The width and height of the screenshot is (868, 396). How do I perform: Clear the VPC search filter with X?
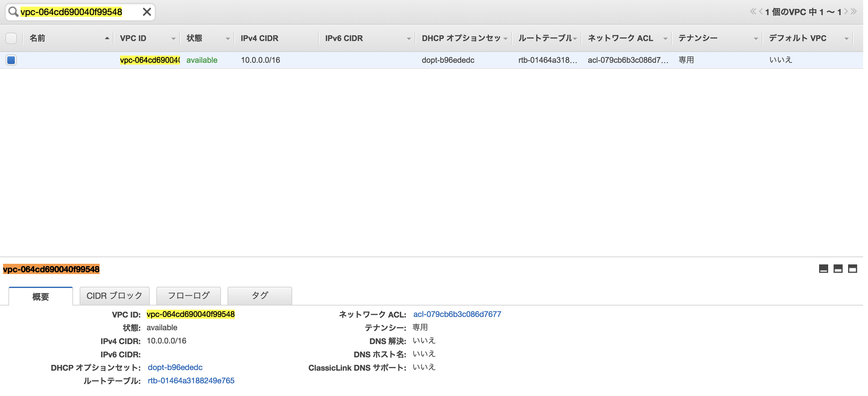(x=147, y=12)
